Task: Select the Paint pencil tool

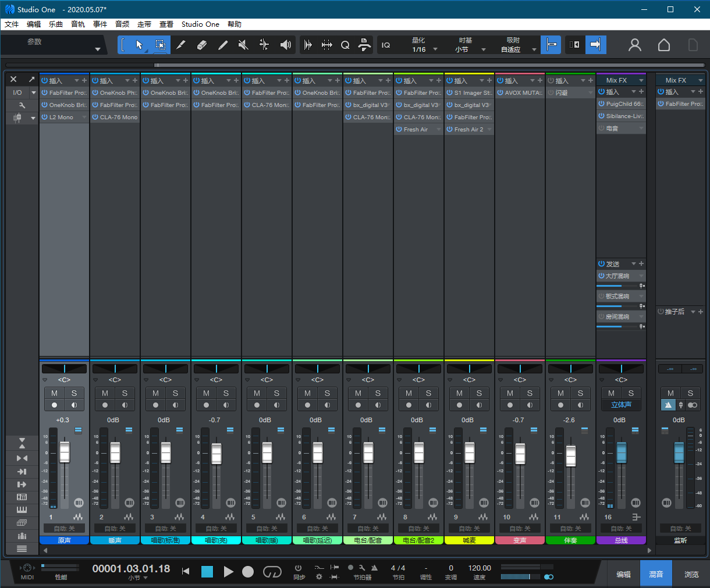Action: [x=222, y=45]
